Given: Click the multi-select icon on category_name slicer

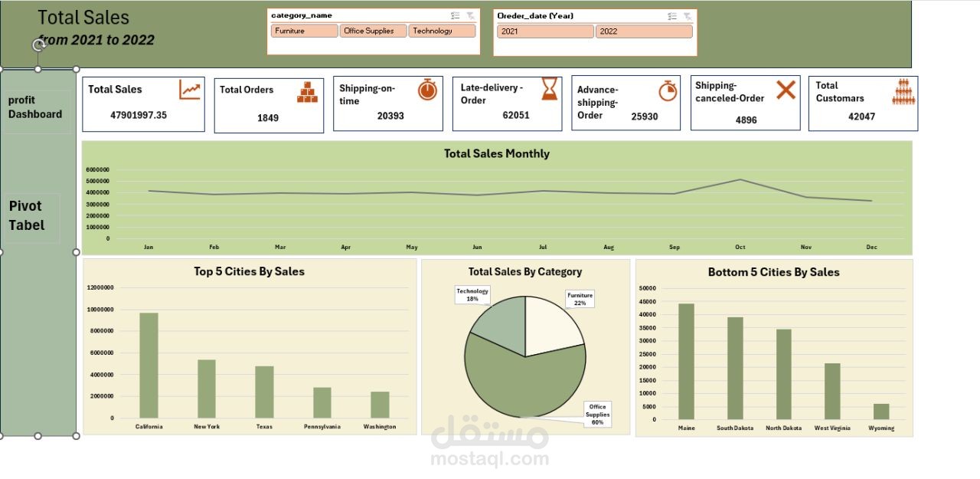Looking at the screenshot, I should (x=456, y=15).
